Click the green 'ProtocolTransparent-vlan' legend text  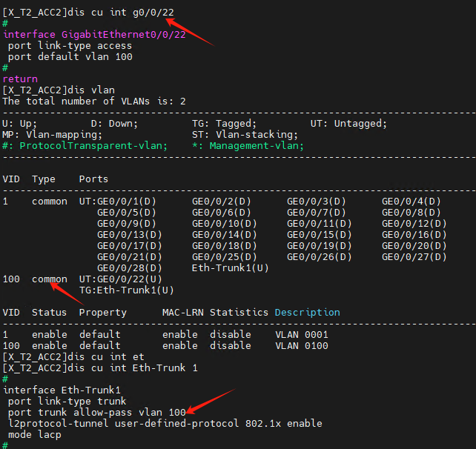93,146
